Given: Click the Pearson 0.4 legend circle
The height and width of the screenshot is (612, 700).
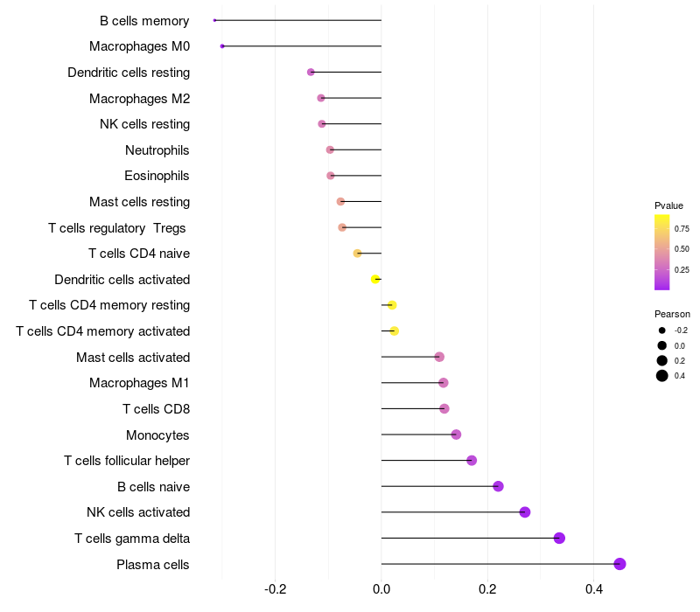Looking at the screenshot, I should tap(661, 376).
